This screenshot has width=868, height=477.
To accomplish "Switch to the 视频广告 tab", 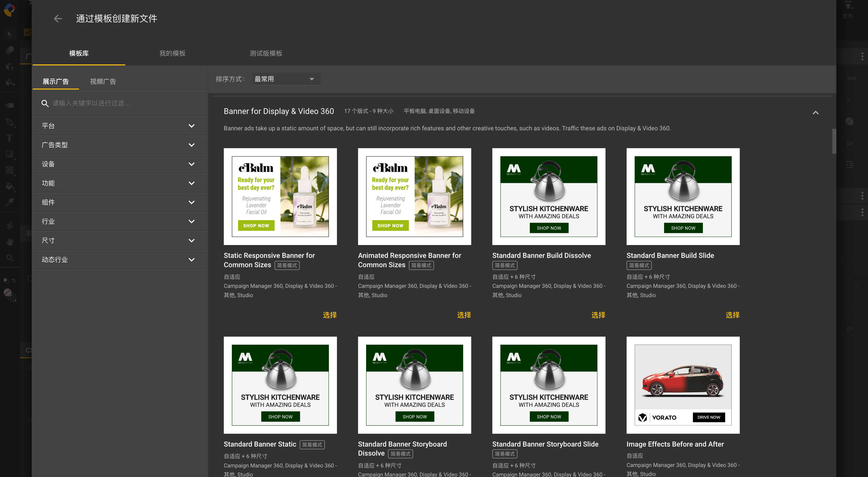I will [103, 82].
